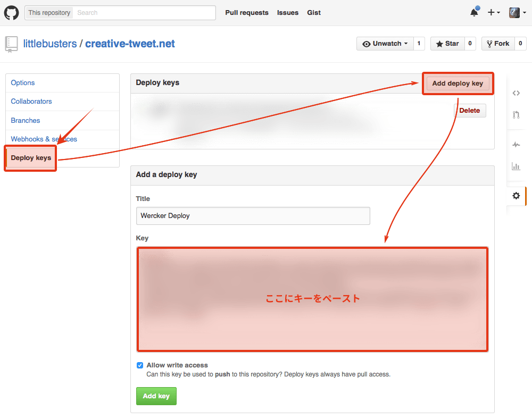The width and height of the screenshot is (532, 419).
Task: Expand the plus create-new dropdown
Action: pos(493,13)
